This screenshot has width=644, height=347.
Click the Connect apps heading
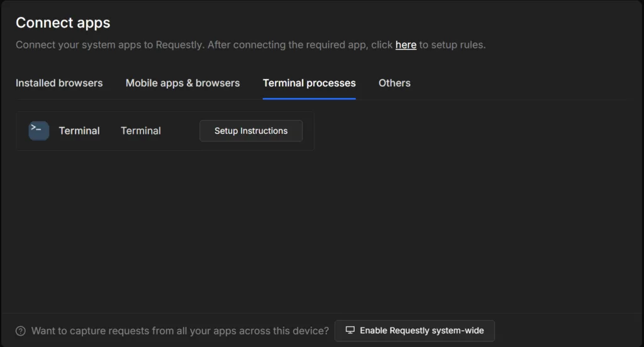tap(63, 23)
